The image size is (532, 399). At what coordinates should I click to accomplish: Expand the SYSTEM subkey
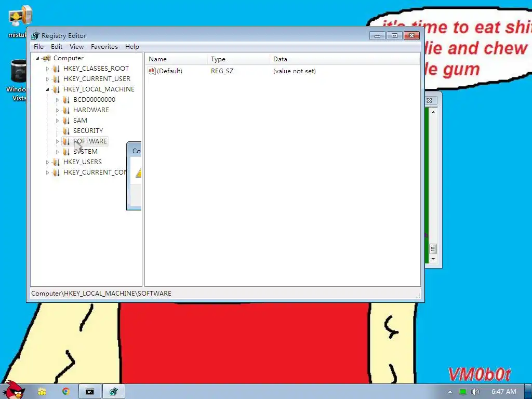coord(57,152)
